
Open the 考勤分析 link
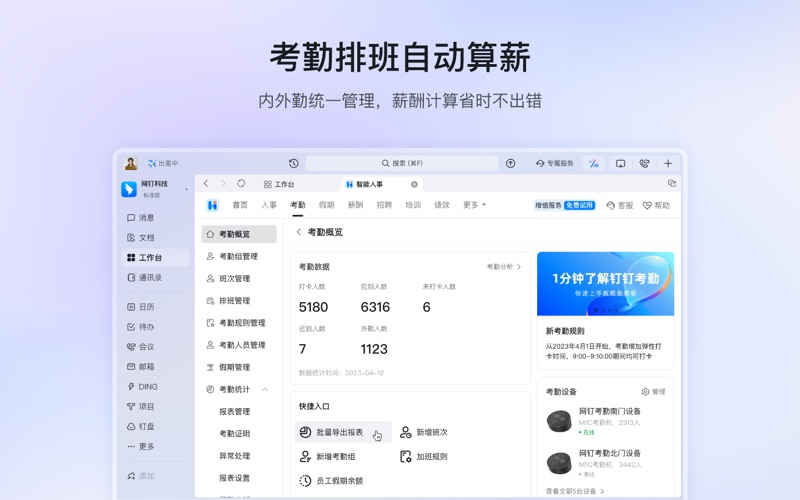click(504, 267)
